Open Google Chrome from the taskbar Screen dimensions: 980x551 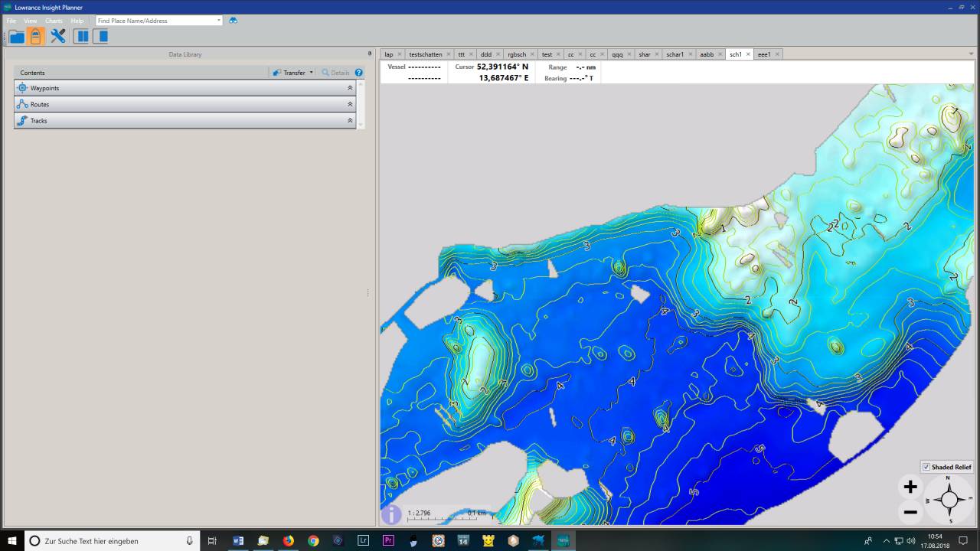click(313, 540)
